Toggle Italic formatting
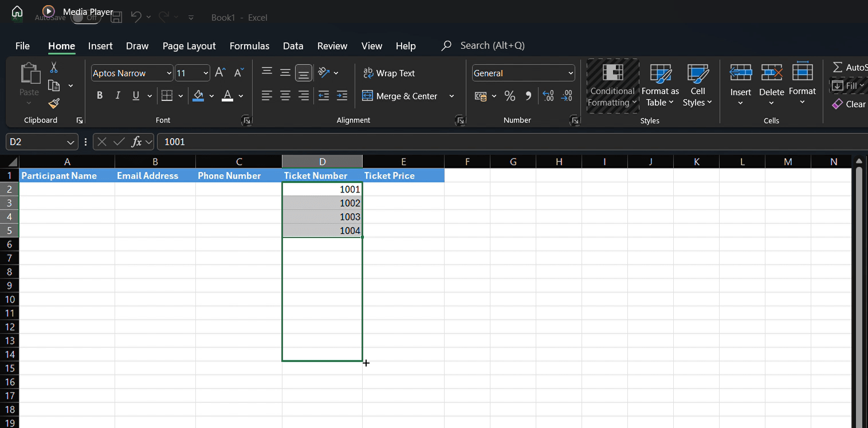Screen dimensions: 868x428 click(118, 96)
